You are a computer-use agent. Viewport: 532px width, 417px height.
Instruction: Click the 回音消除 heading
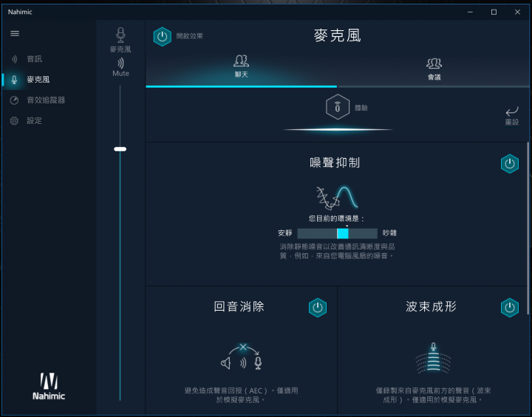pyautogui.click(x=239, y=306)
